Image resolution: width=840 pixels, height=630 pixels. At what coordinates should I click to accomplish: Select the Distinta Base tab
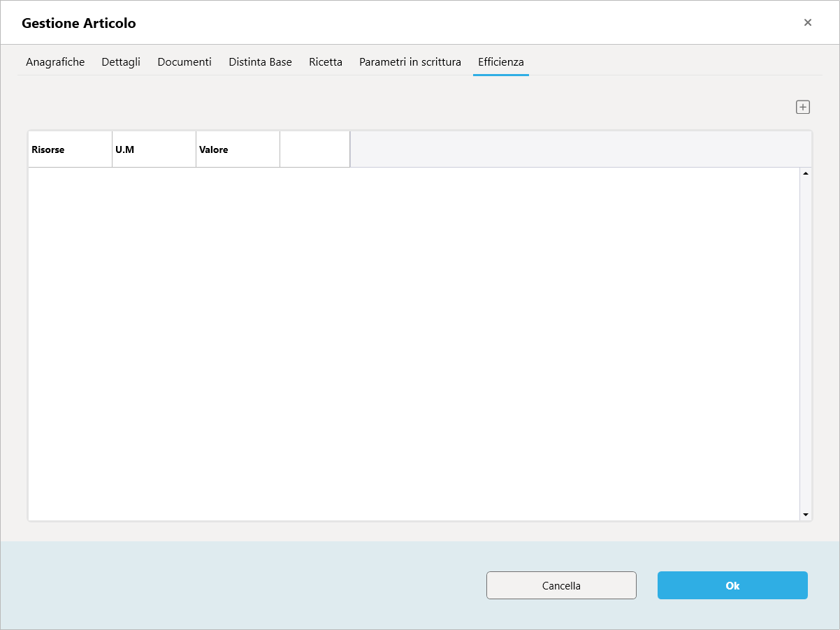coord(261,62)
